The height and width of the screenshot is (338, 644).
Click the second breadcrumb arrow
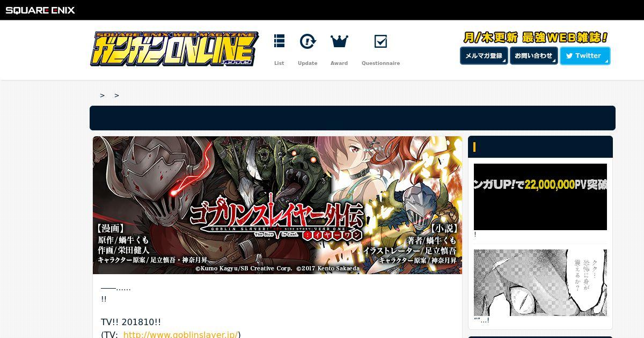pyautogui.click(x=116, y=95)
